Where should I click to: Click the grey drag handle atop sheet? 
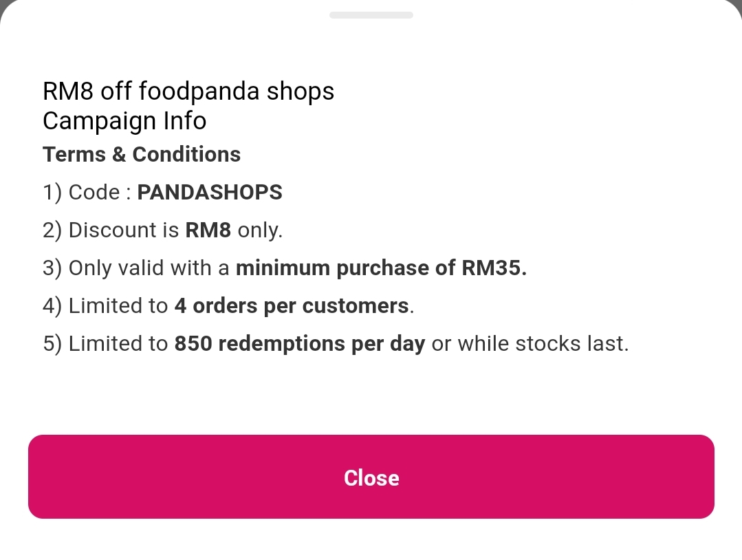[x=371, y=14]
